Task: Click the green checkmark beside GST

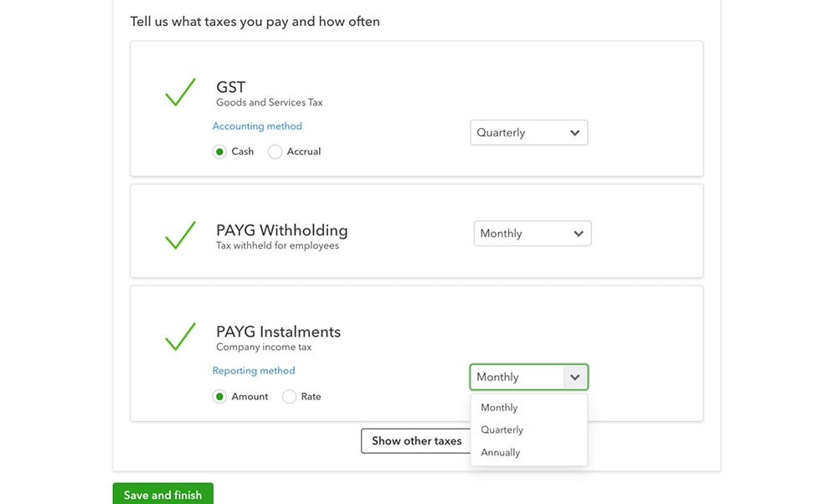Action: tap(180, 92)
